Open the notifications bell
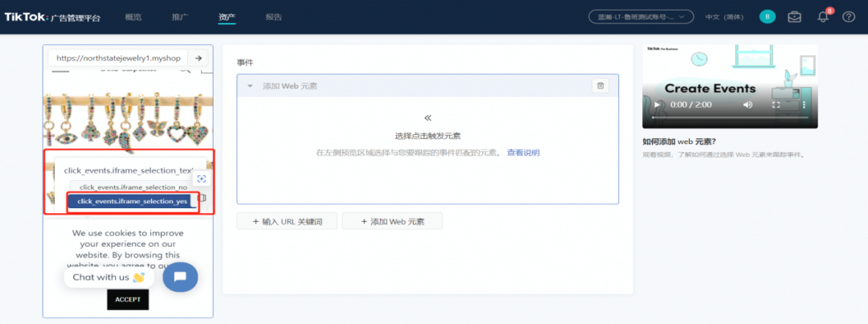The height and width of the screenshot is (324, 868). click(823, 17)
